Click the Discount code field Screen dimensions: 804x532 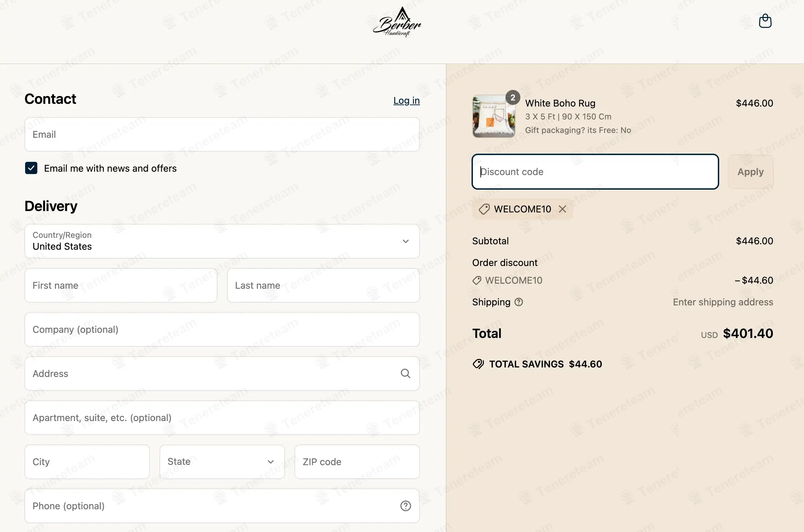point(595,172)
